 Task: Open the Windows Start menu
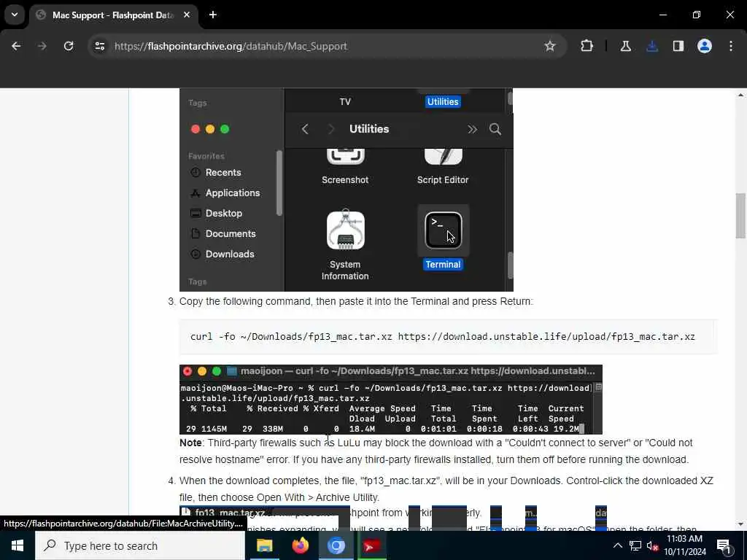click(18, 545)
